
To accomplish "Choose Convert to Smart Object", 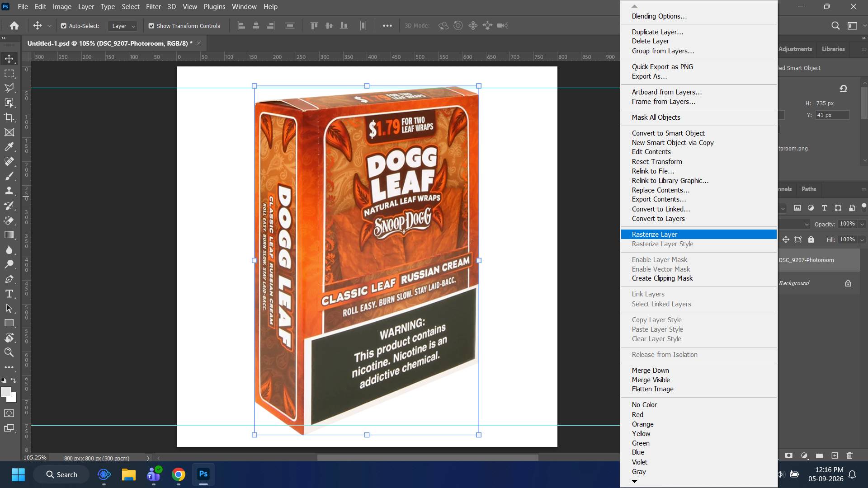I will (x=668, y=133).
